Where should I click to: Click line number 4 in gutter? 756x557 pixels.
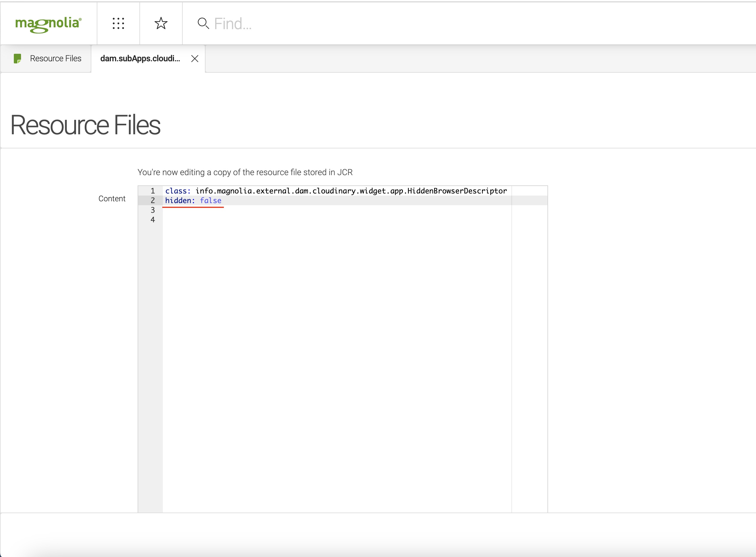coord(153,220)
